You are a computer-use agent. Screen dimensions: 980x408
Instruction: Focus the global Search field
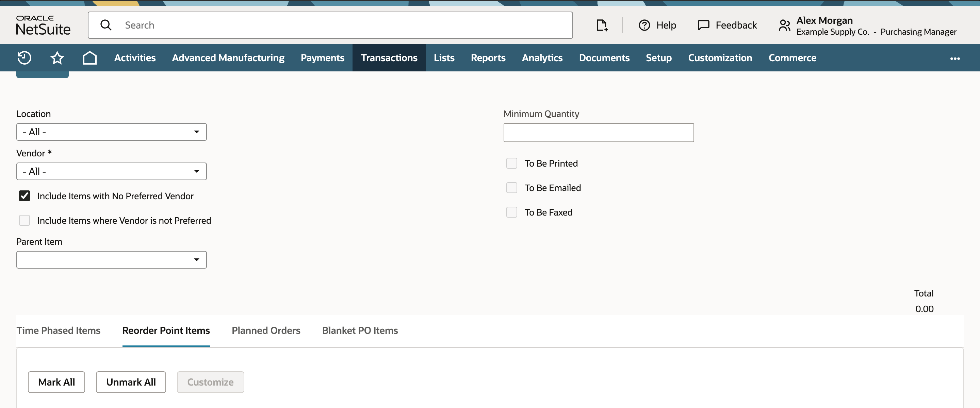(x=330, y=25)
